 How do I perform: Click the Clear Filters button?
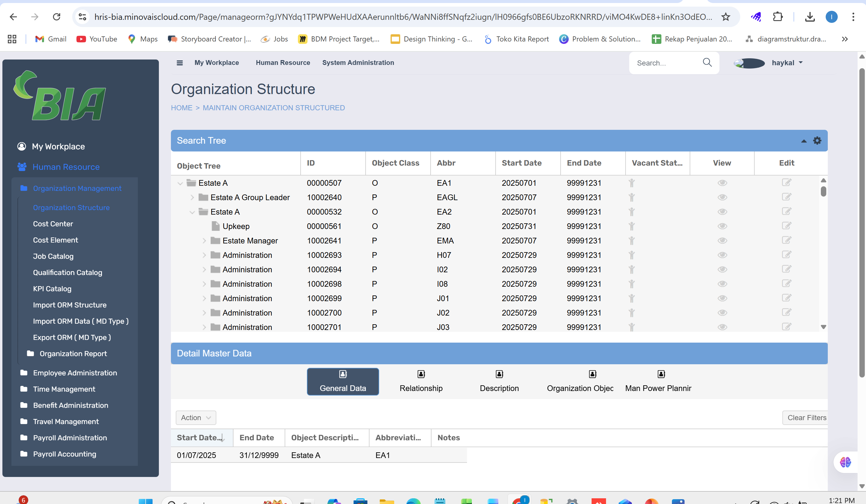pos(806,417)
